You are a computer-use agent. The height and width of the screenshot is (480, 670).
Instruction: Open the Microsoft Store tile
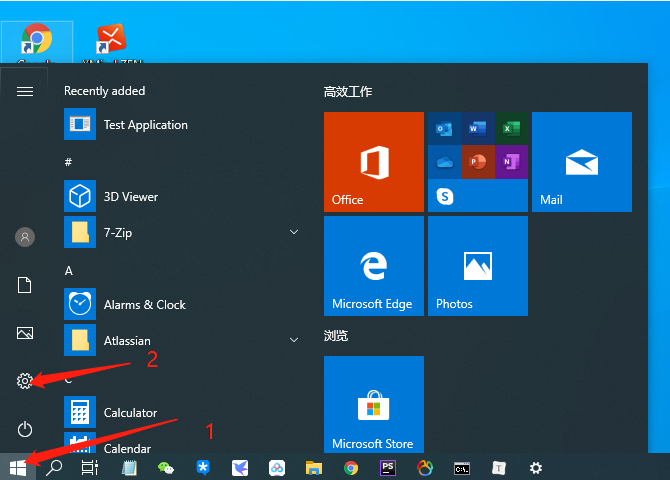[374, 404]
